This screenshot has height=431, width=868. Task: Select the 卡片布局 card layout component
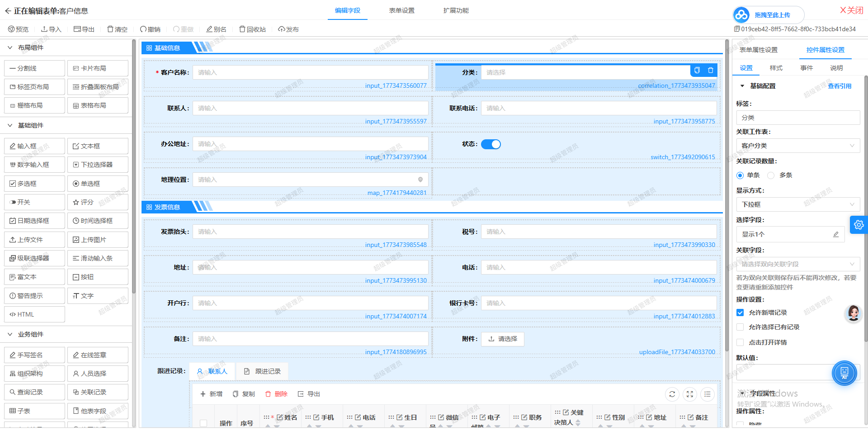click(x=98, y=68)
